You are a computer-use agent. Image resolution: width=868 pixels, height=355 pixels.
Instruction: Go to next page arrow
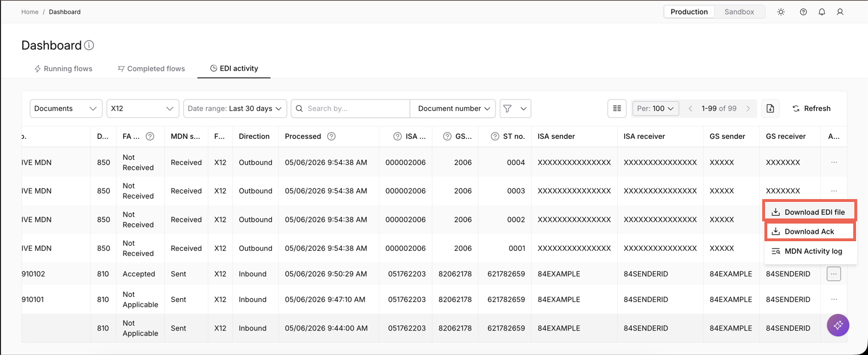point(749,109)
